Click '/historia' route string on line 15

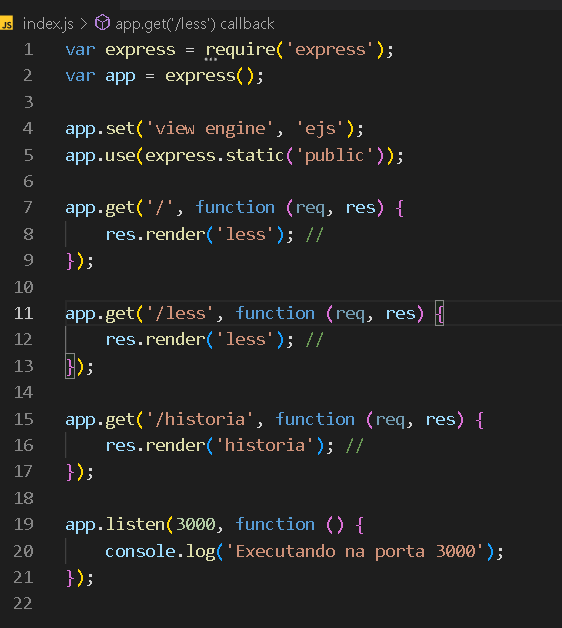tap(200, 419)
